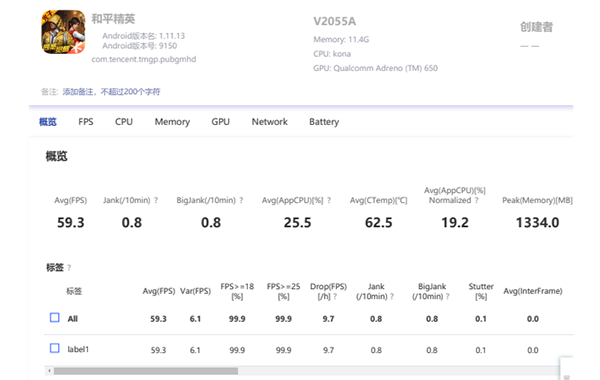Click the help icon next to Avg(AppCPU)[%]
The height and width of the screenshot is (380, 600).
point(329,200)
